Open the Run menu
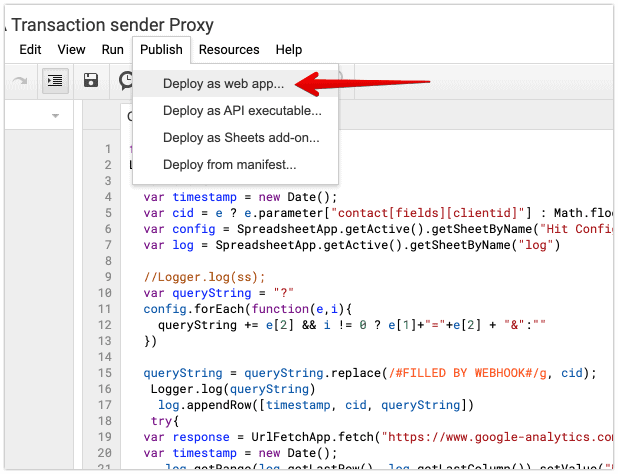The width and height of the screenshot is (618, 474). [x=113, y=50]
